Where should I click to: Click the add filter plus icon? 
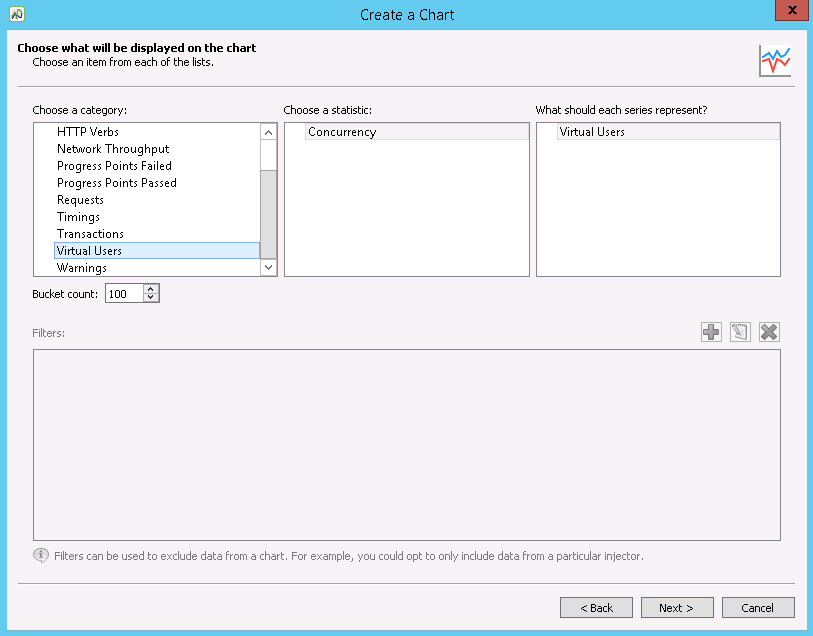[x=711, y=332]
